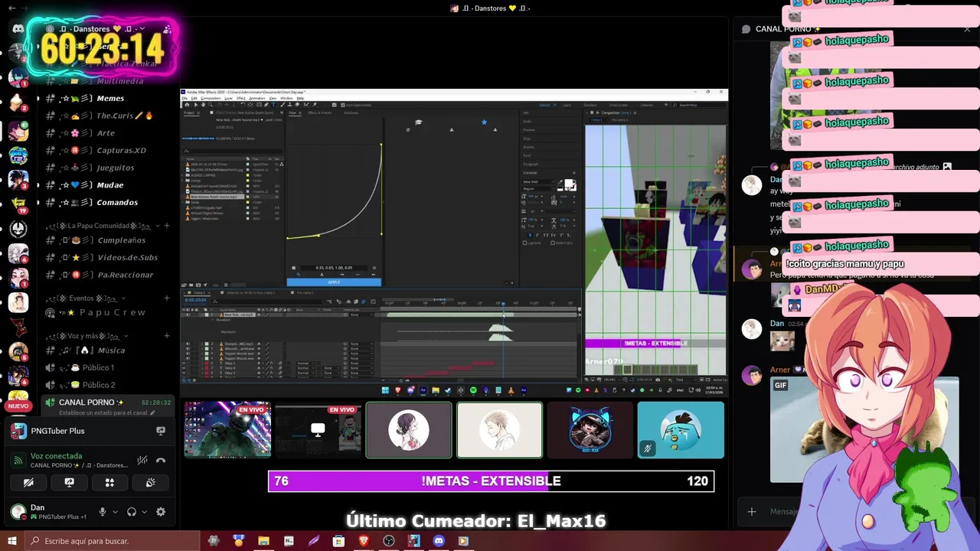Open second EN VIVO stream thumbnail

(x=318, y=430)
